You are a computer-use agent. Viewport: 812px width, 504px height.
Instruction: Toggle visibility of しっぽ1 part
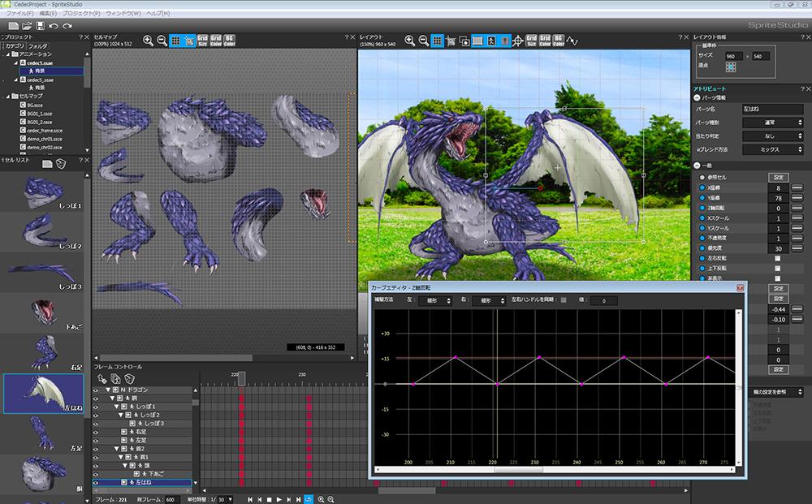(x=96, y=407)
